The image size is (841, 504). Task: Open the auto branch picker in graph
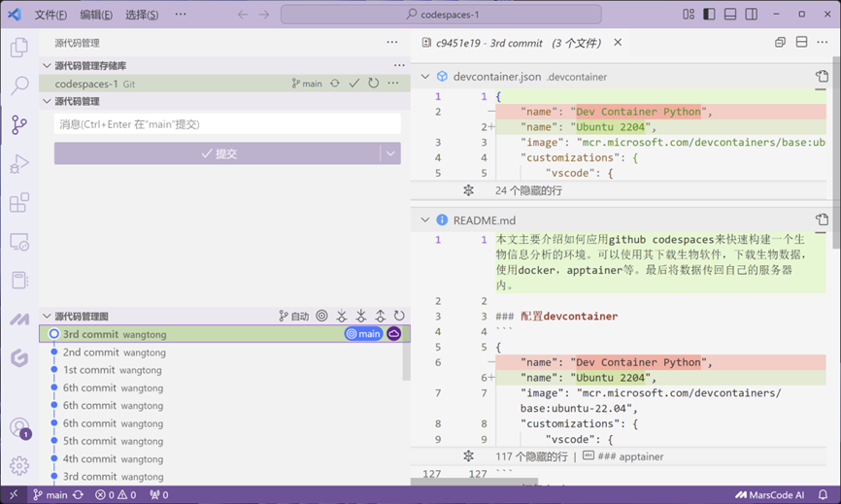[x=294, y=317]
